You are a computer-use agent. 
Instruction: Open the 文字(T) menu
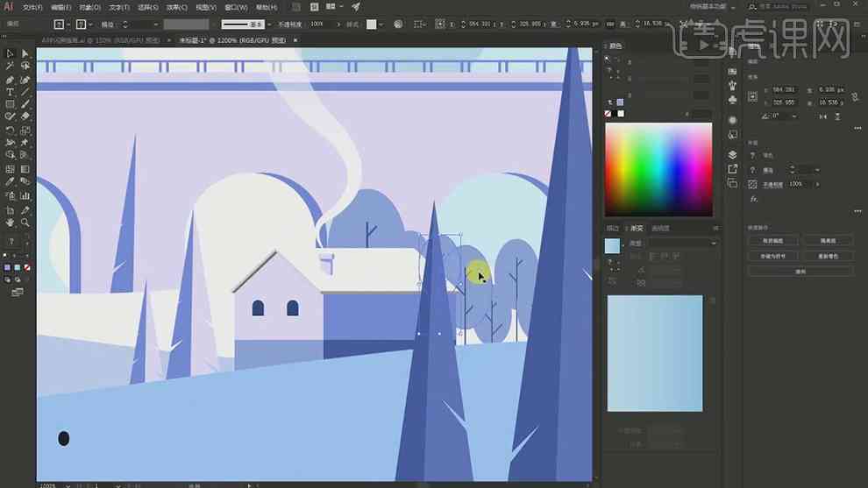click(119, 7)
